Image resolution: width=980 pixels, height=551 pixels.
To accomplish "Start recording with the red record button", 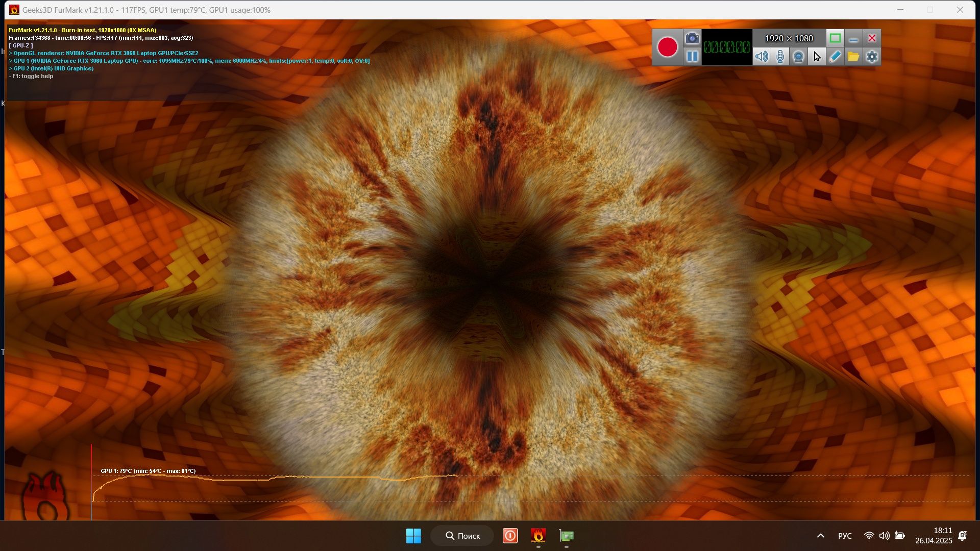I will (667, 47).
